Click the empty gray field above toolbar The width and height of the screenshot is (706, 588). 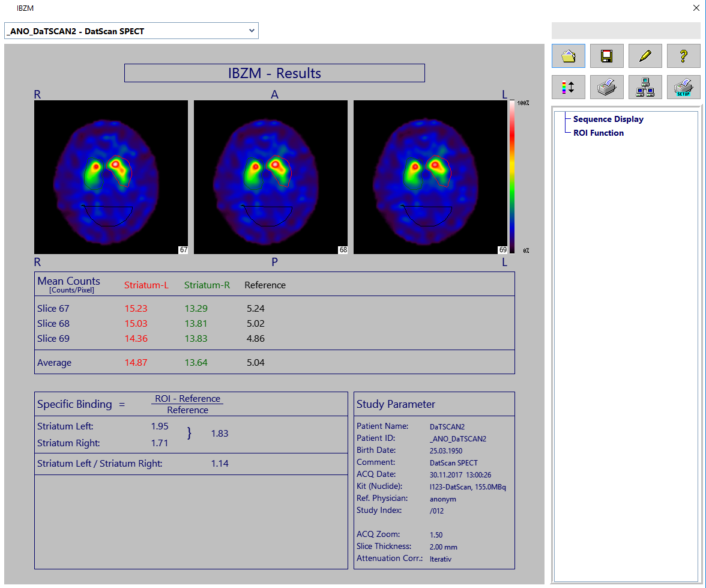(x=626, y=31)
